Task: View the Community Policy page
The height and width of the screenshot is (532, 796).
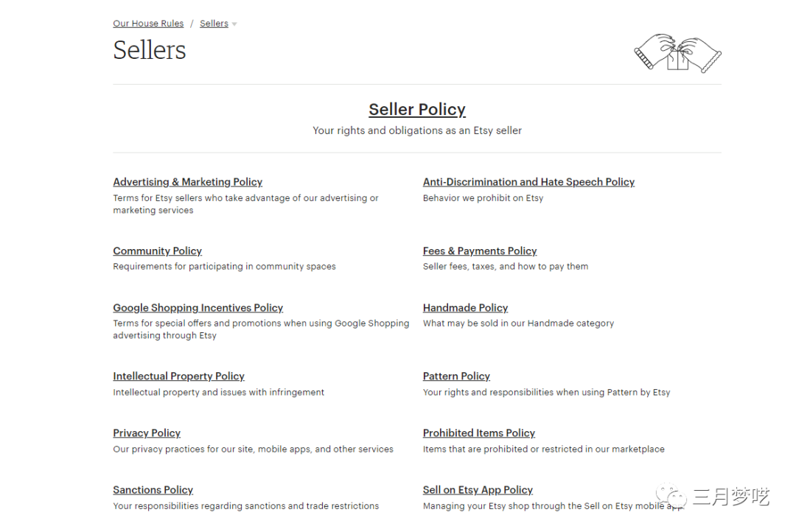Action: [158, 251]
